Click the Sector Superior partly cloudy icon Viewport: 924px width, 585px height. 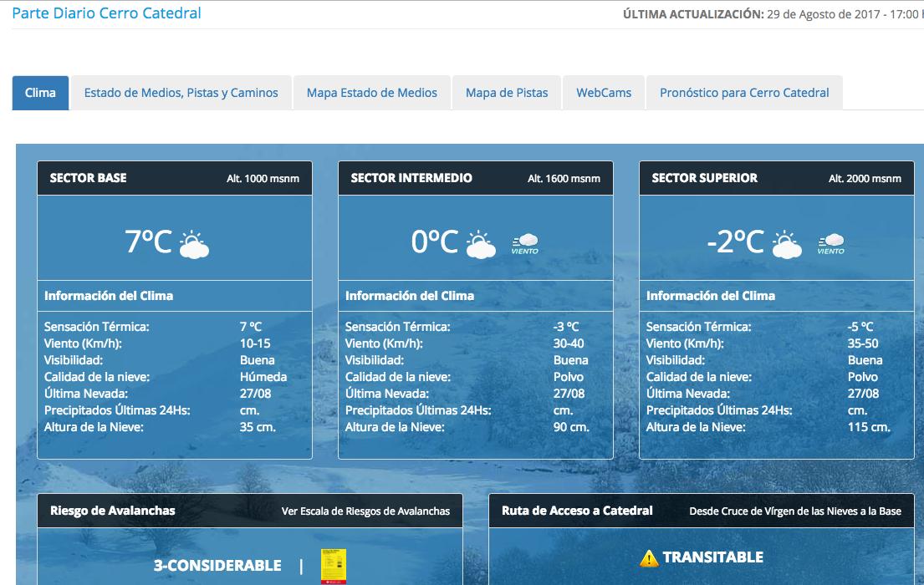click(x=788, y=245)
